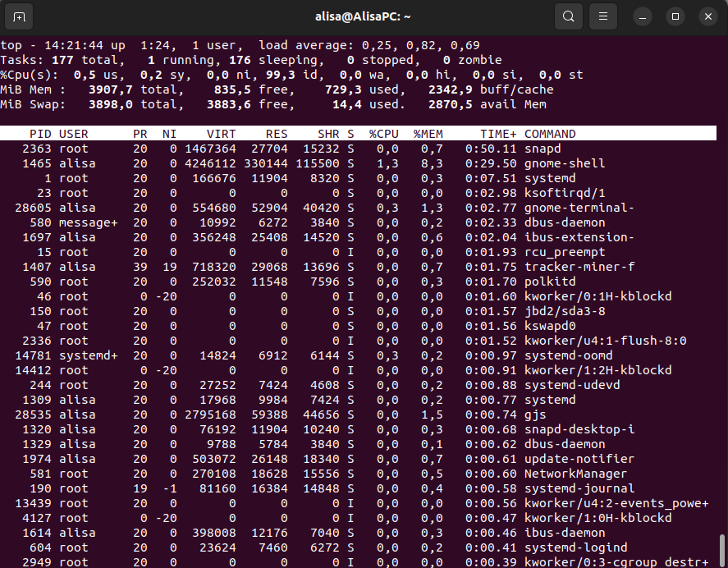
Task: Open a new terminal tab
Action: pyautogui.click(x=19, y=16)
